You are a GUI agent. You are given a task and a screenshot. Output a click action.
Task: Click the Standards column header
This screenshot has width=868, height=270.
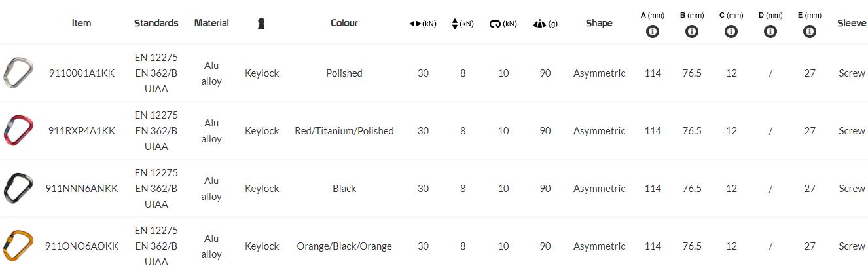click(156, 23)
